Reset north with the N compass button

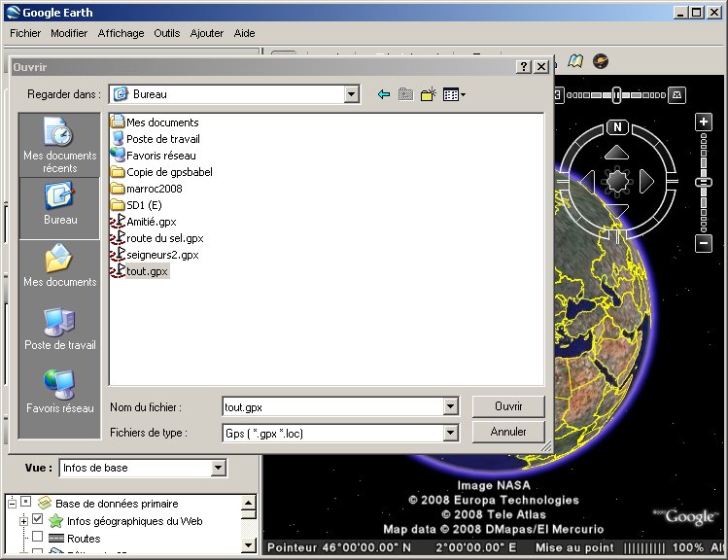pos(617,127)
